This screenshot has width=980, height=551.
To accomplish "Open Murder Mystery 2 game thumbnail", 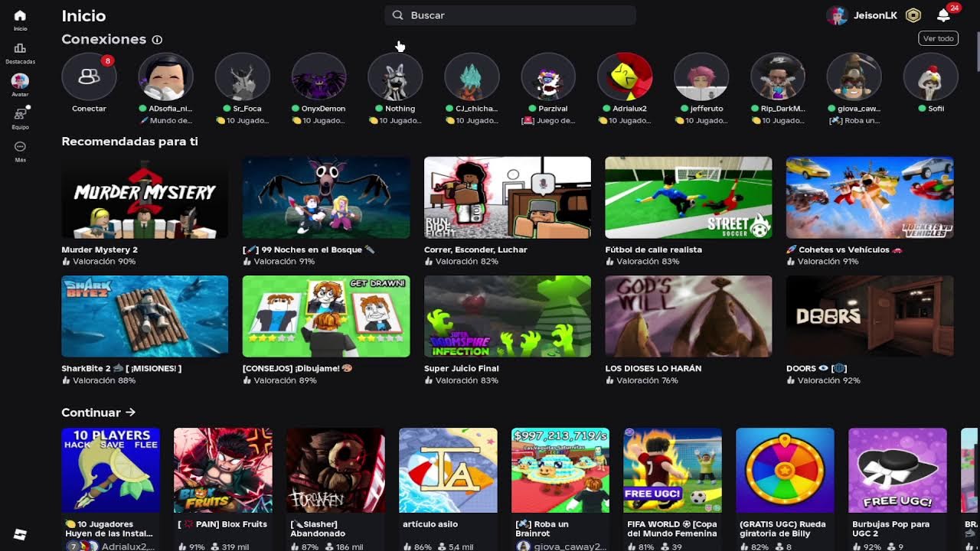I will click(x=145, y=197).
